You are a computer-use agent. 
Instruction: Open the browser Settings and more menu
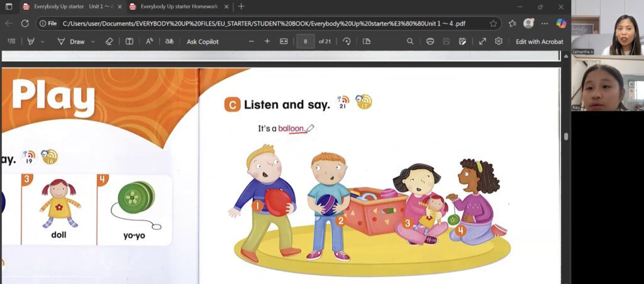[544, 23]
